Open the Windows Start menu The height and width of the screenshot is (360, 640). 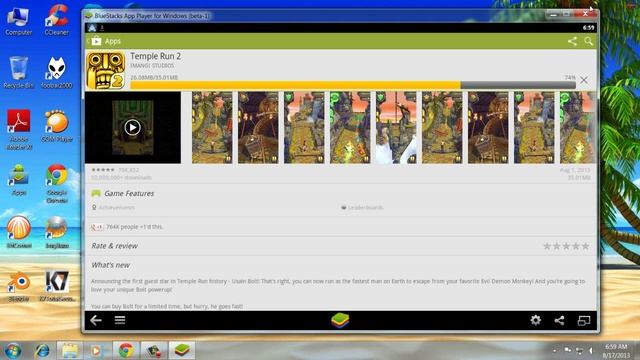(x=13, y=351)
